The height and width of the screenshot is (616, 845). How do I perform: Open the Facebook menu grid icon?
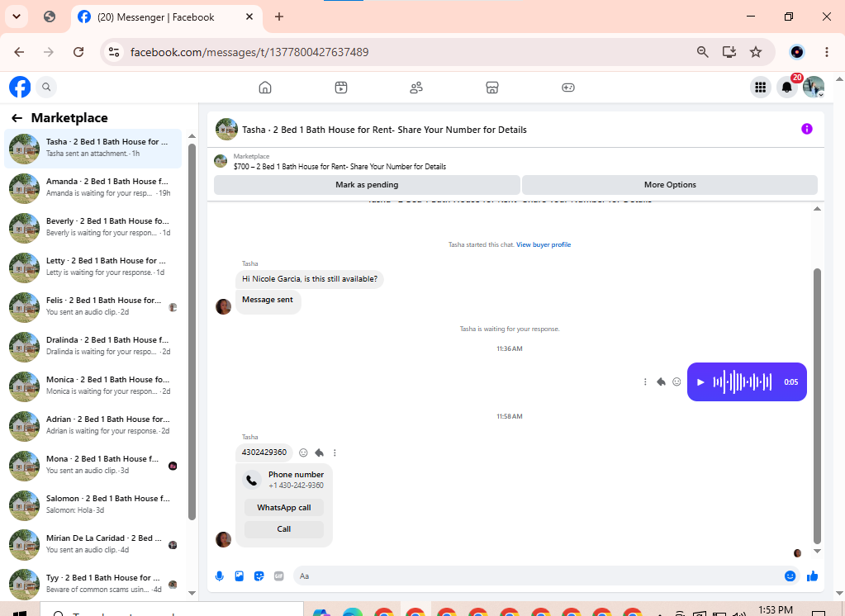761,87
